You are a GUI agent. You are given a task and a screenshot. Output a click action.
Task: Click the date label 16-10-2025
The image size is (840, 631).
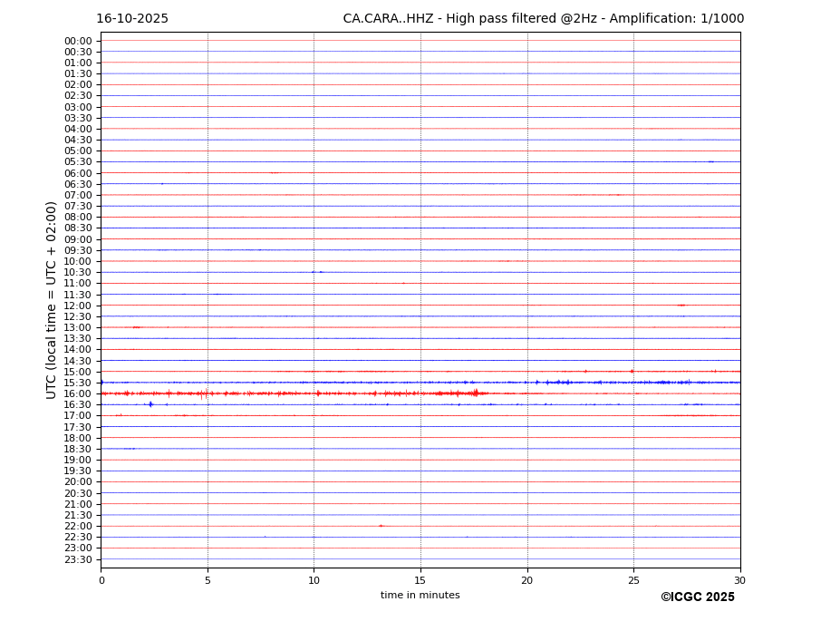click(x=132, y=19)
